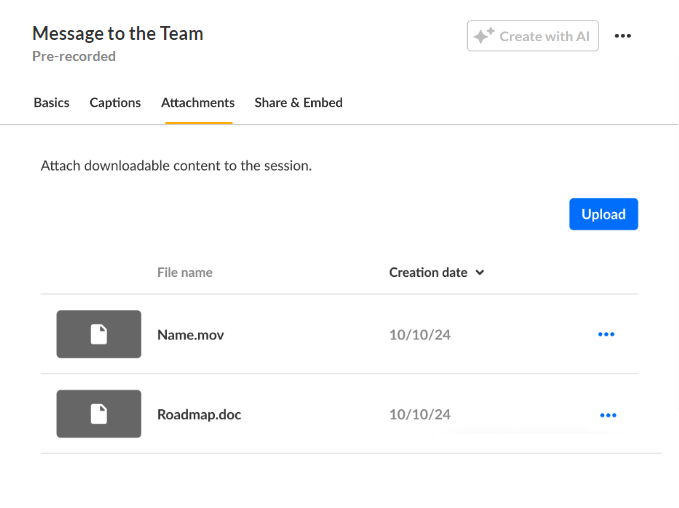Toggle Creation date sort chevron
This screenshot has width=679, height=508.
coord(480,272)
